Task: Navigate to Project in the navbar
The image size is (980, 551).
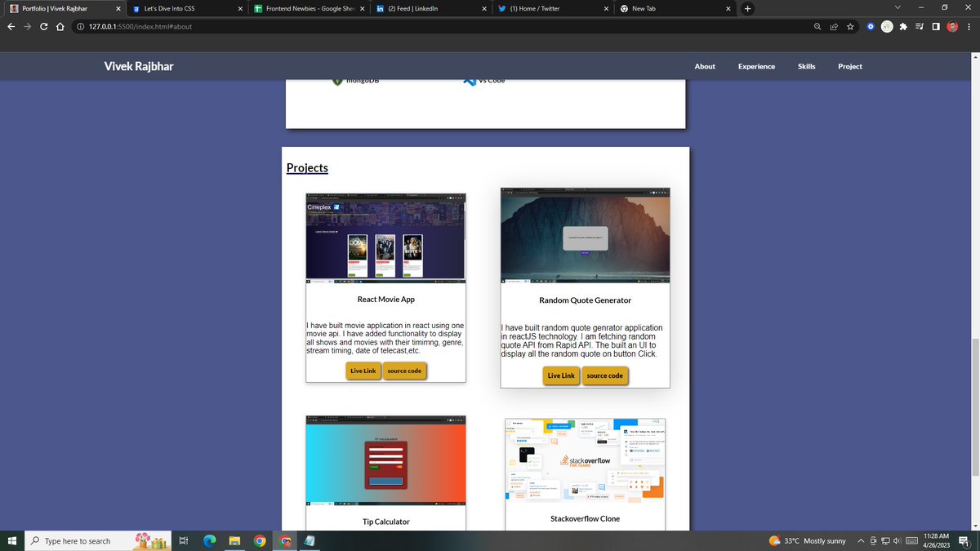Action: (x=850, y=66)
